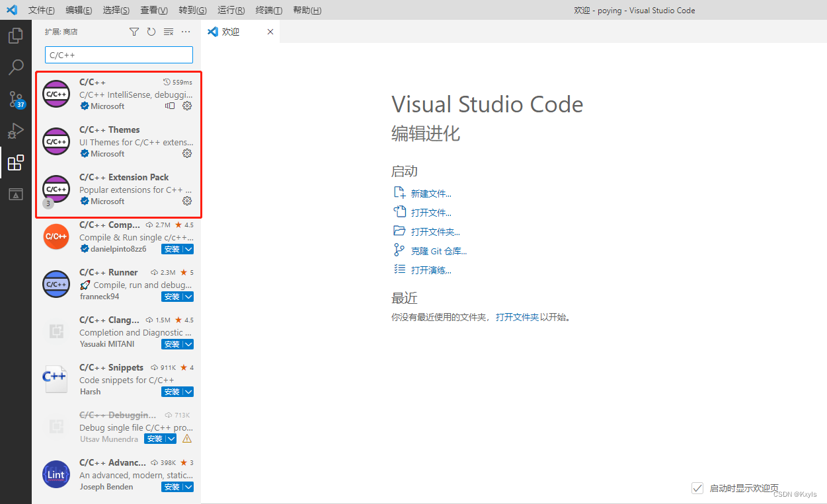Expand install dropdown for C/C++ Snippets
The height and width of the screenshot is (504, 827).
click(188, 392)
